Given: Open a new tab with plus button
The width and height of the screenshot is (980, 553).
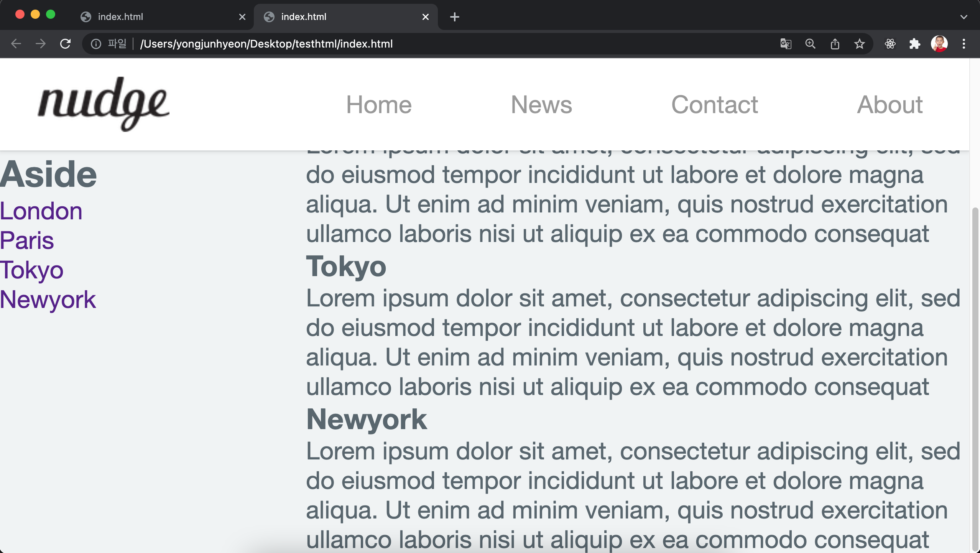Looking at the screenshot, I should (454, 17).
